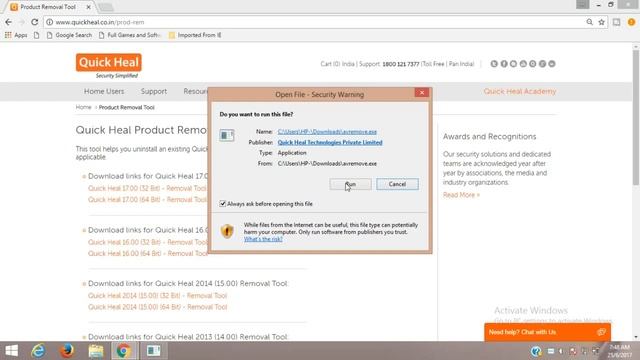This screenshot has height=360, width=640.
Task: Click the help question mark tray icon
Action: coord(536,351)
